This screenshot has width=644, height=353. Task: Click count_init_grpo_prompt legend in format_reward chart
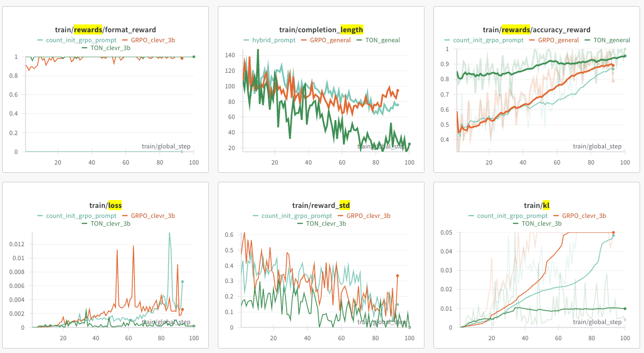[x=77, y=40]
